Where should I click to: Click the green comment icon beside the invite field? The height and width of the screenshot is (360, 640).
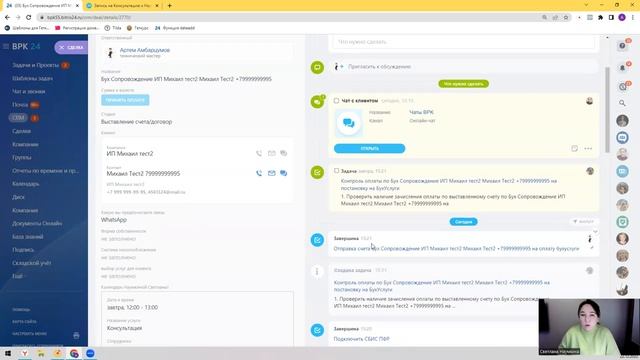(x=318, y=67)
